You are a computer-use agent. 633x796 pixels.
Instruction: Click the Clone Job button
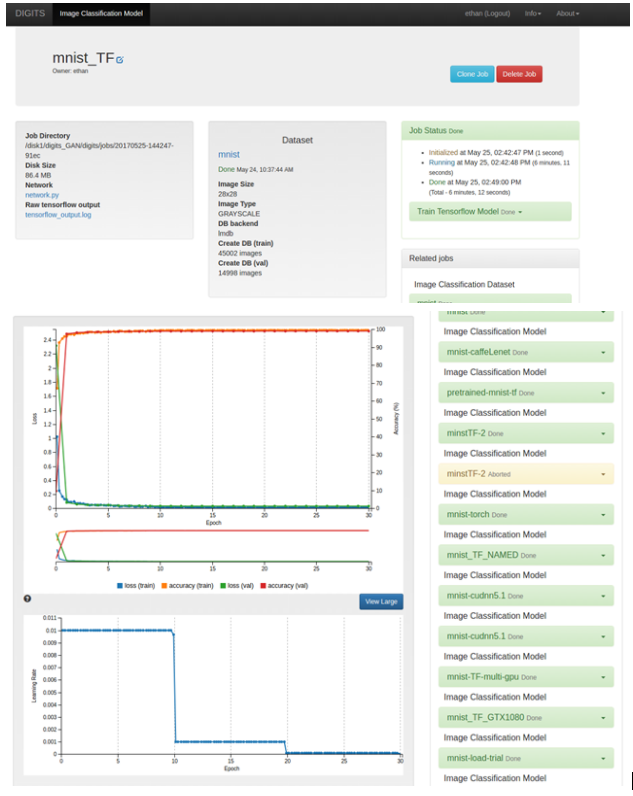click(471, 74)
